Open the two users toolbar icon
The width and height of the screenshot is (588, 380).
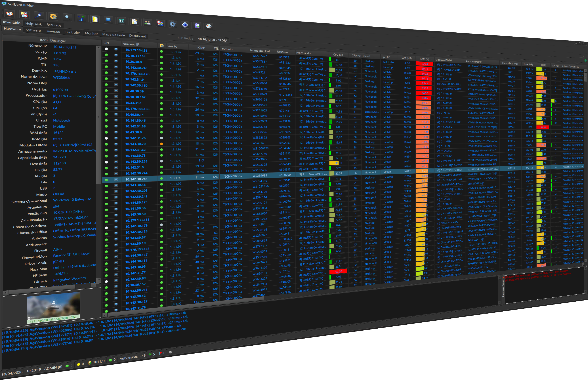point(148,22)
